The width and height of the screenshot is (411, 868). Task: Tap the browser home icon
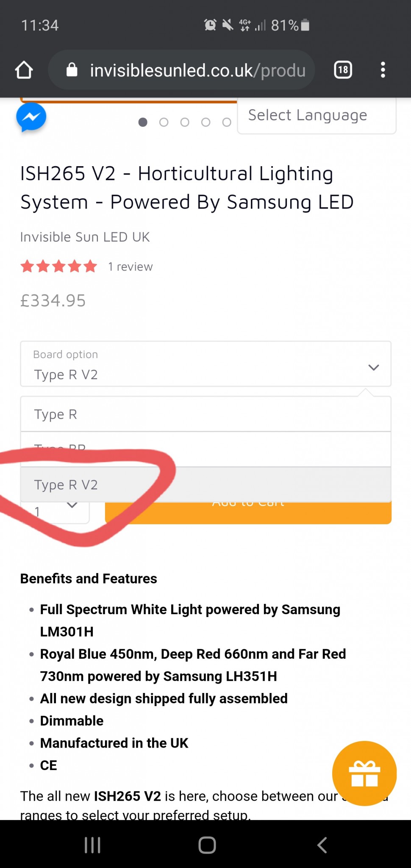(x=24, y=70)
